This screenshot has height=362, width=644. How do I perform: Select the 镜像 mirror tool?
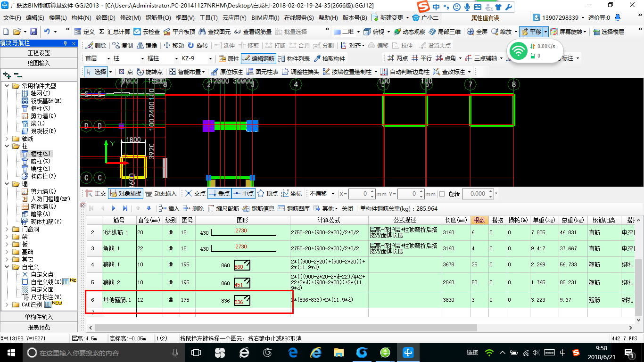coord(147,45)
